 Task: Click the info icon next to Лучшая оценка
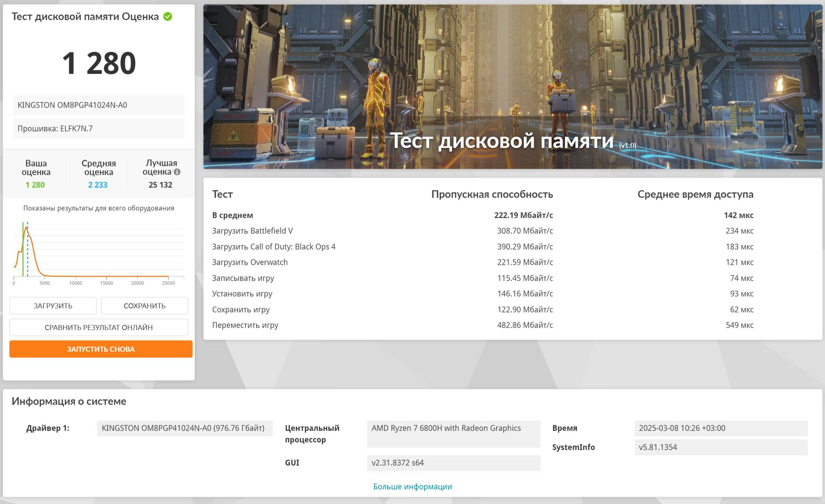point(177,172)
